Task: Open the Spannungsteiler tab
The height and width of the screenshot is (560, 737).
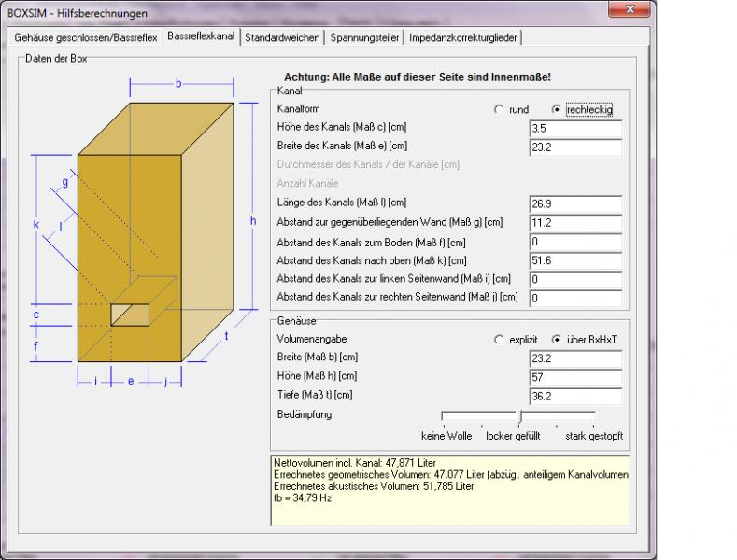Action: 365,37
